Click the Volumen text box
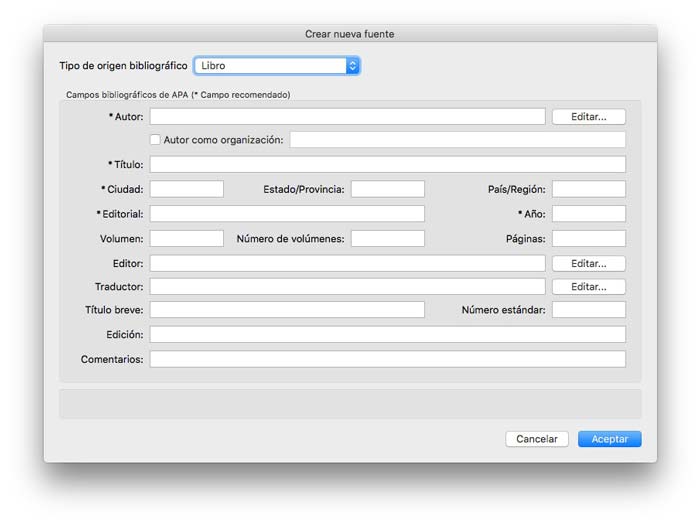700x524 pixels. 187,239
